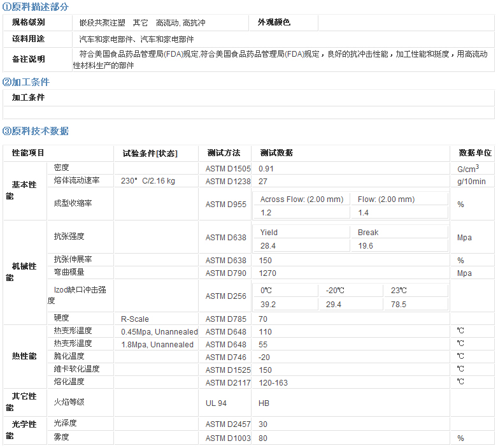Select shrinkage value 1.2
Viewport: 498px width, 448px height.
point(266,213)
